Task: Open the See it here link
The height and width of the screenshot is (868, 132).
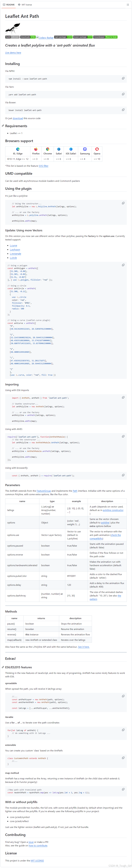Action: pos(84,647)
